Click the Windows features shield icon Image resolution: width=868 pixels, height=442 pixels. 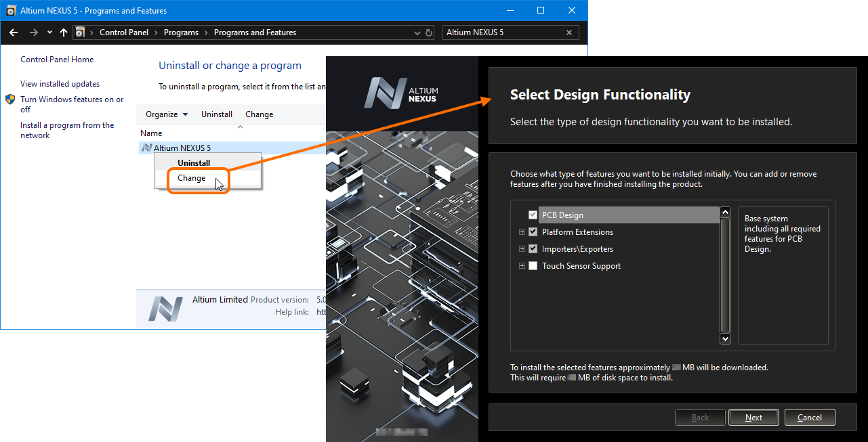pyautogui.click(x=11, y=100)
